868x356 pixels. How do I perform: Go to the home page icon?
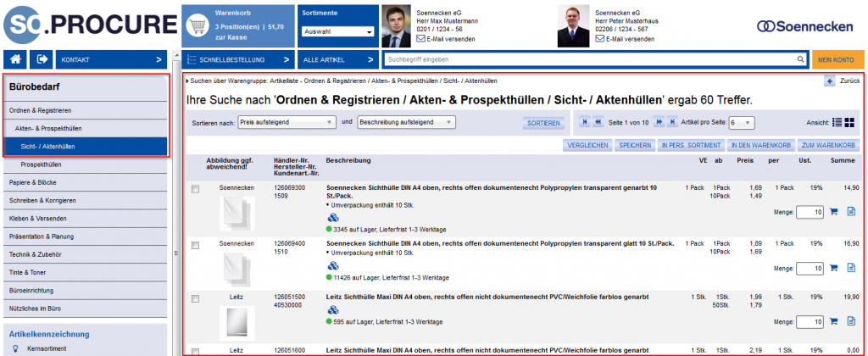[15, 59]
